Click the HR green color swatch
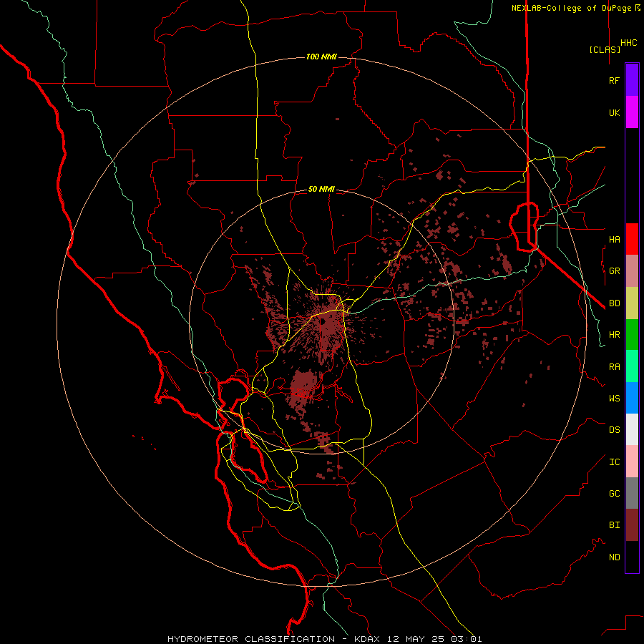 [632, 334]
